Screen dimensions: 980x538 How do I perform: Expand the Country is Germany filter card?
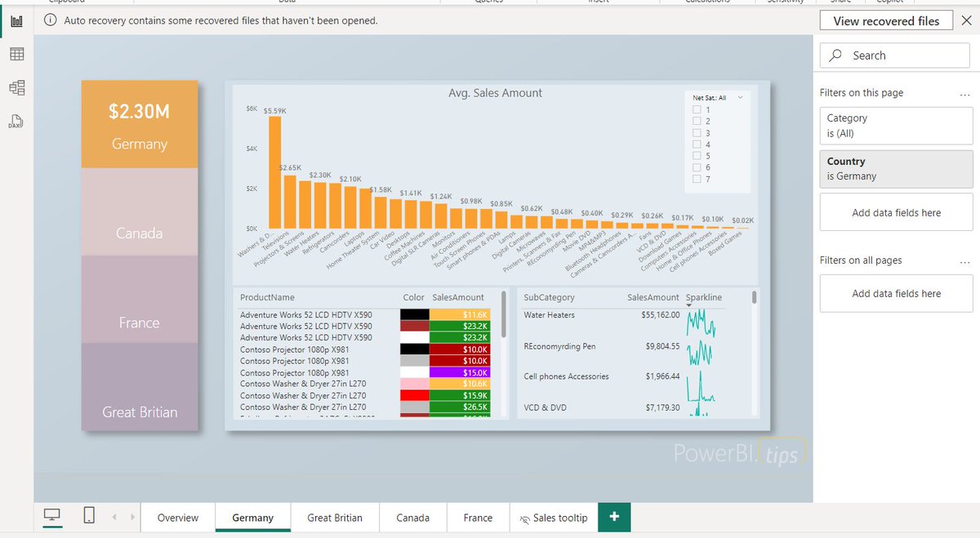click(x=896, y=169)
